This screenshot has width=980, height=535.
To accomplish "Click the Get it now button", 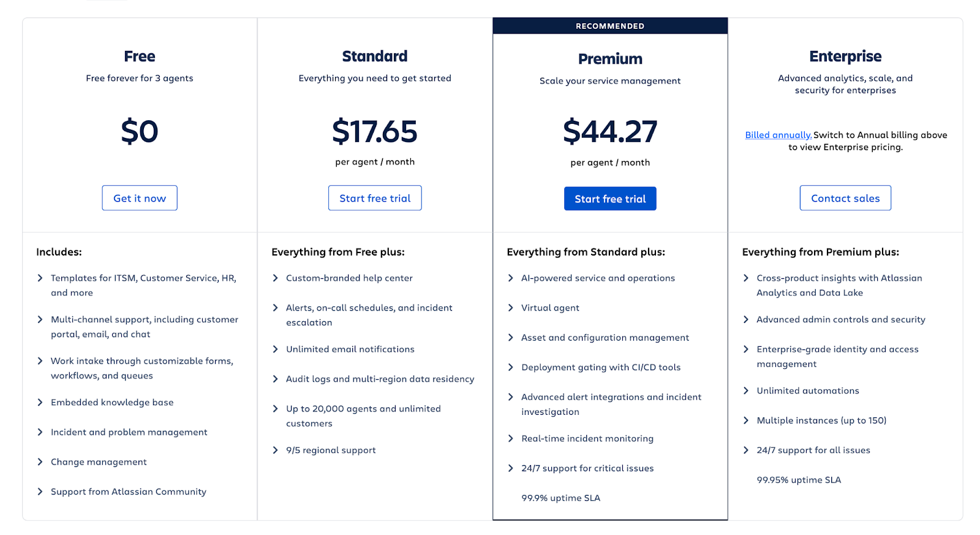I will [x=140, y=198].
